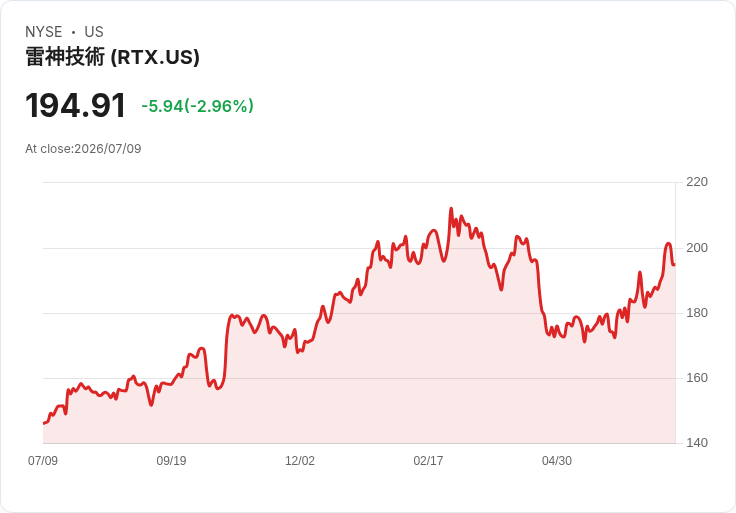Click the chart line's final endpoint
736x513 pixels.
pyautogui.click(x=674, y=265)
